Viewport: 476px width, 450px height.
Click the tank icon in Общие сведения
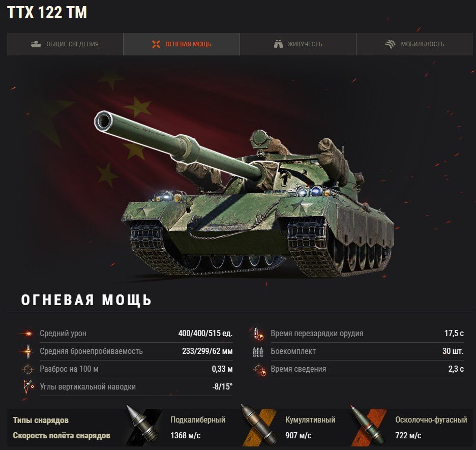click(36, 44)
